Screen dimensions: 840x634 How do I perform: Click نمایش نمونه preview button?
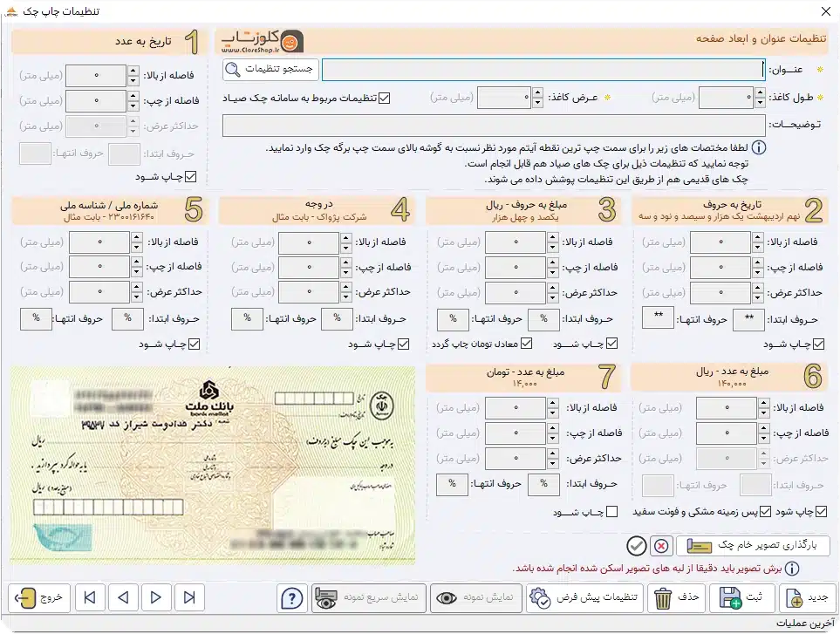point(476,597)
